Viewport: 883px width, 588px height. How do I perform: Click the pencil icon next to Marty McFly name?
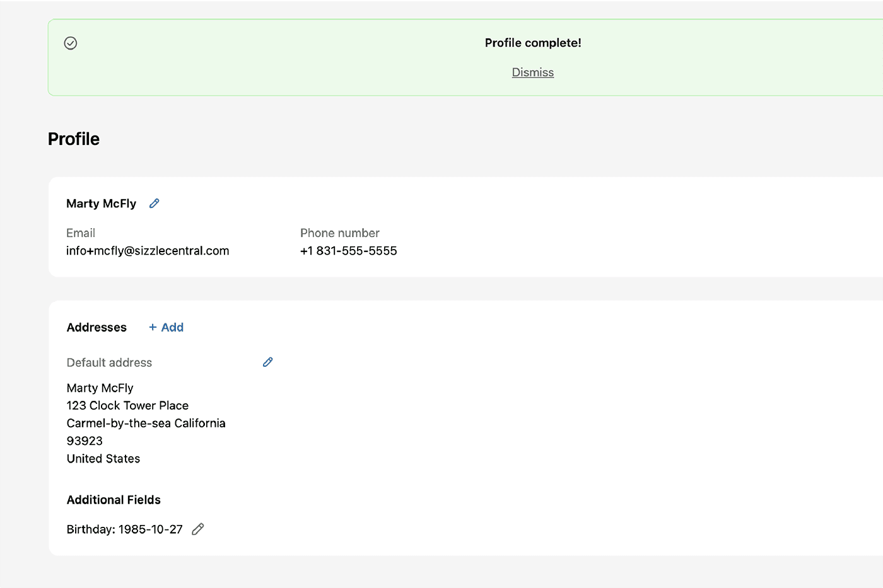154,204
